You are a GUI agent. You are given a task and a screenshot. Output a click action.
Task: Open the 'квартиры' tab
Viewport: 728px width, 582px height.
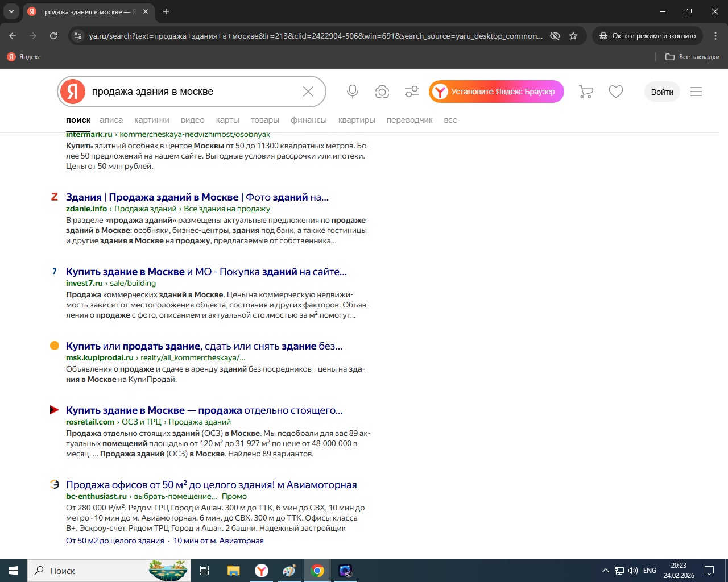[x=357, y=120]
